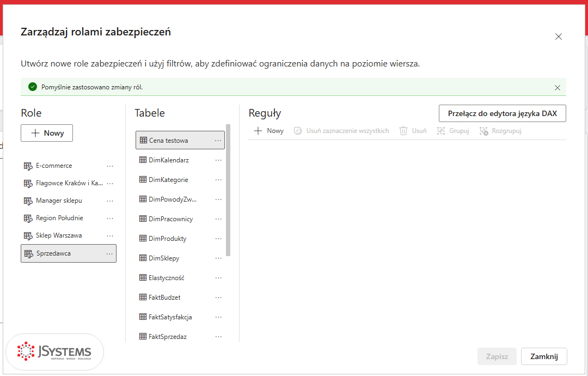588x376 pixels.
Task: Click the tables list vertical scrollbar
Action: pyautogui.click(x=228, y=190)
